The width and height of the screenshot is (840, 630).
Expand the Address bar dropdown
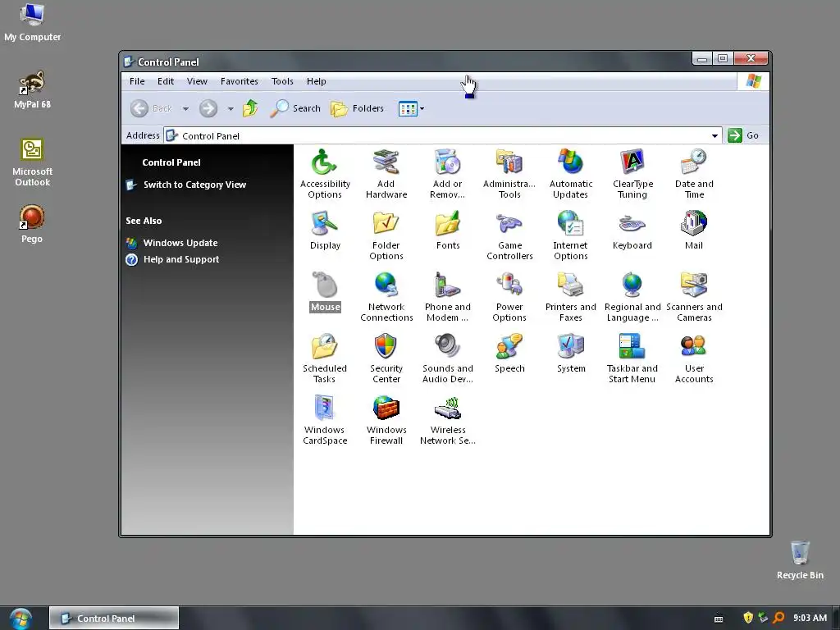[x=714, y=136]
